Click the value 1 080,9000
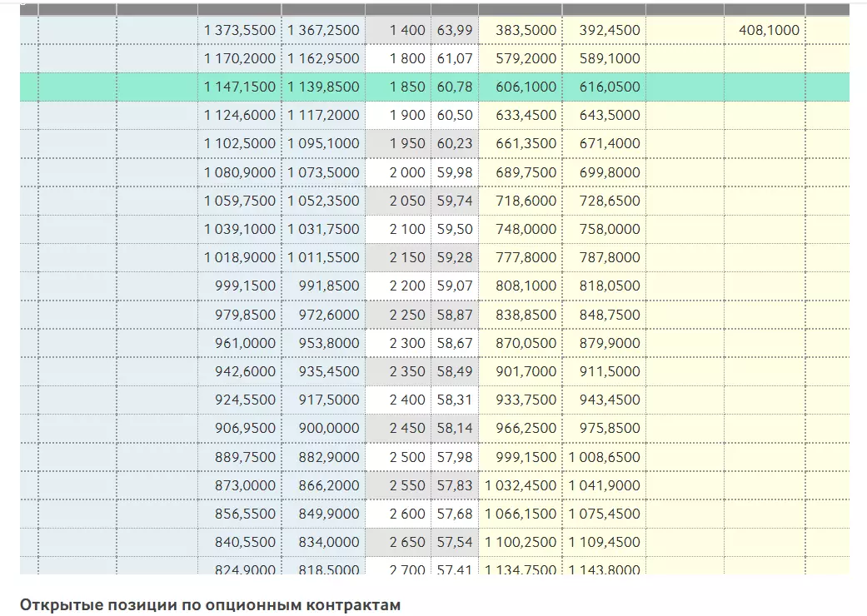Viewport: 867px width, 616px height. [x=239, y=172]
